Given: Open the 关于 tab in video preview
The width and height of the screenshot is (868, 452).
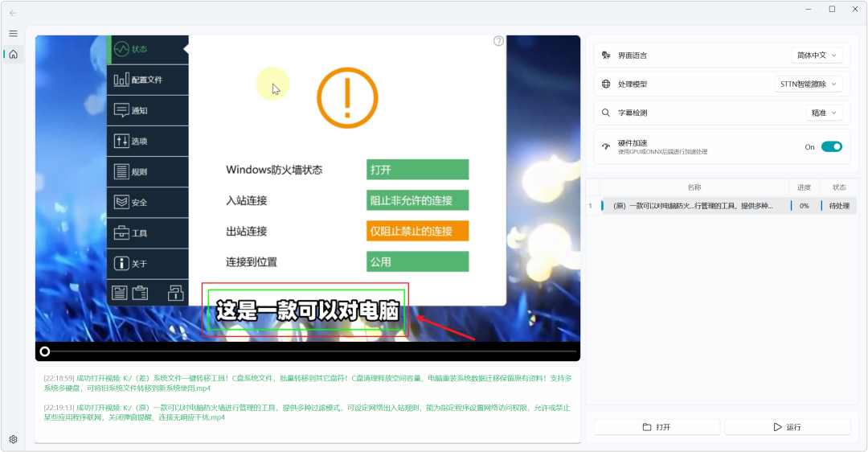Looking at the screenshot, I should coord(148,264).
